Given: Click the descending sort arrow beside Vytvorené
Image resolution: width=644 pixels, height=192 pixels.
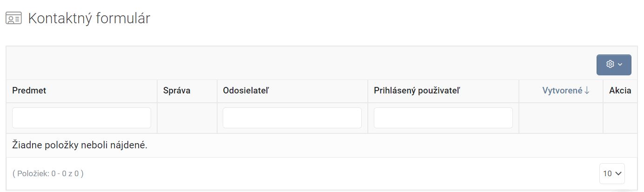Looking at the screenshot, I should [x=587, y=91].
